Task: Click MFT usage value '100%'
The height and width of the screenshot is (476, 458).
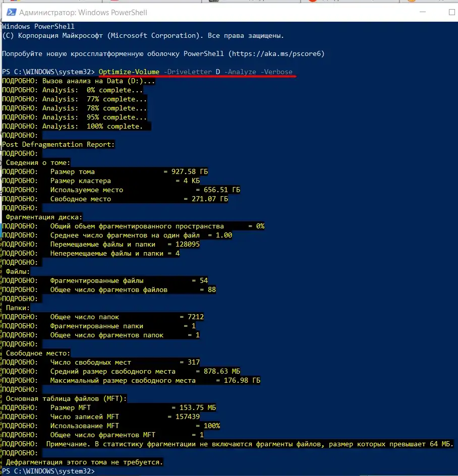Action: tap(212, 426)
